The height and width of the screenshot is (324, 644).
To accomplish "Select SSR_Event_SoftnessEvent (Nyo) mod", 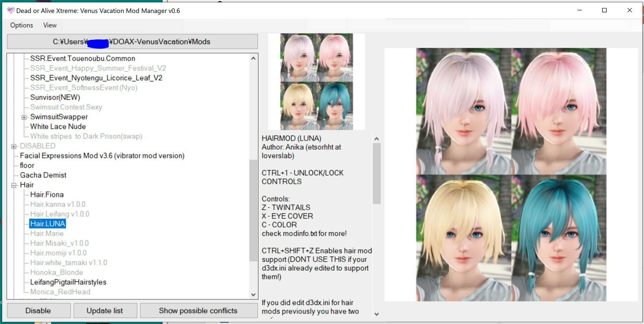I will pyautogui.click(x=84, y=87).
